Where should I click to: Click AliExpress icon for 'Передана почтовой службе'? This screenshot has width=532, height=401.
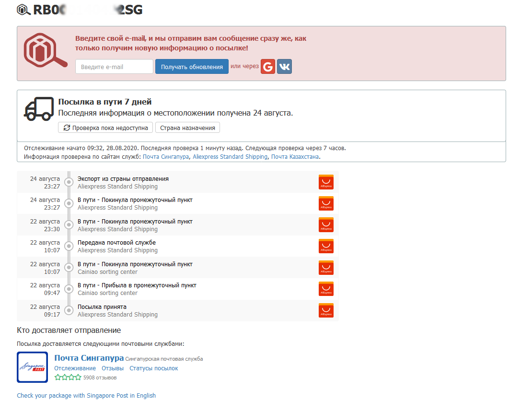click(x=326, y=246)
